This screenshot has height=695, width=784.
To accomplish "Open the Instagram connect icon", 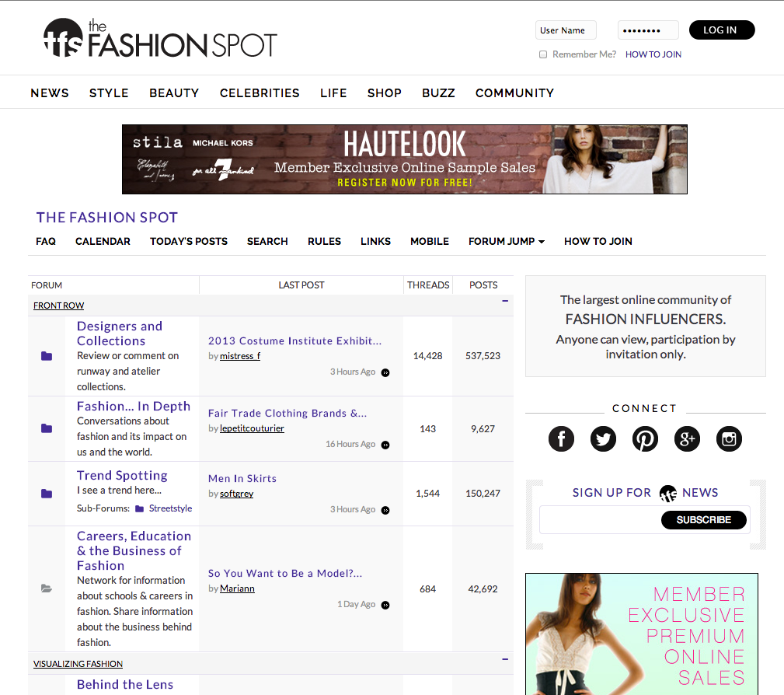I will [729, 438].
